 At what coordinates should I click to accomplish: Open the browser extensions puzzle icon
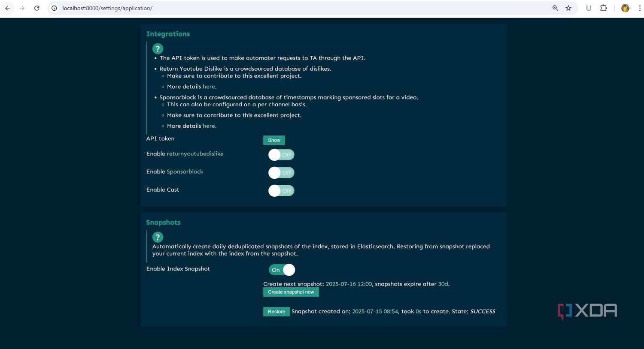pyautogui.click(x=603, y=8)
